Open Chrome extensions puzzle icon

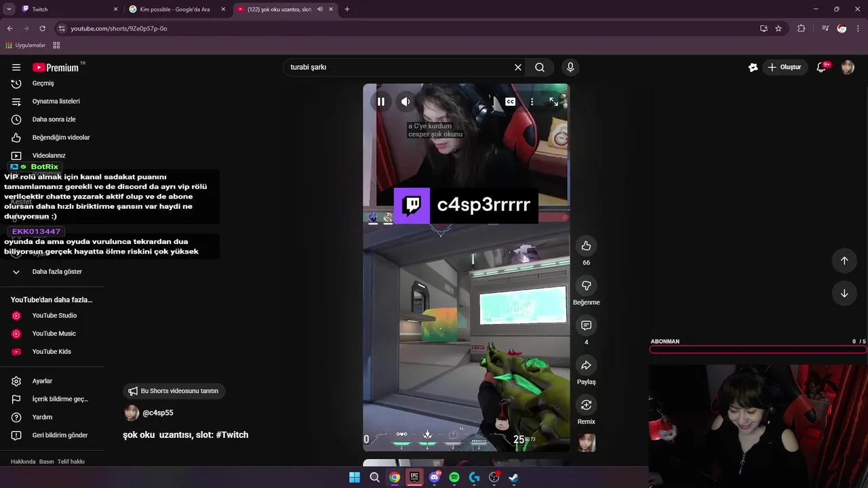802,28
